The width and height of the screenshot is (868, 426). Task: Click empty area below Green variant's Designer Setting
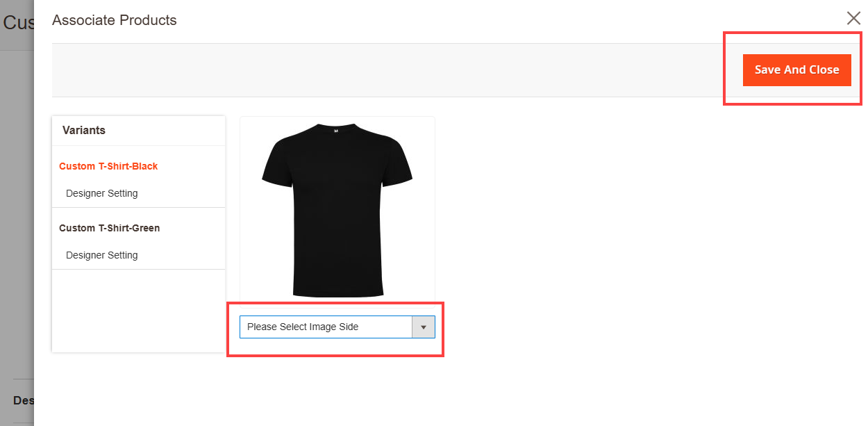(138, 309)
